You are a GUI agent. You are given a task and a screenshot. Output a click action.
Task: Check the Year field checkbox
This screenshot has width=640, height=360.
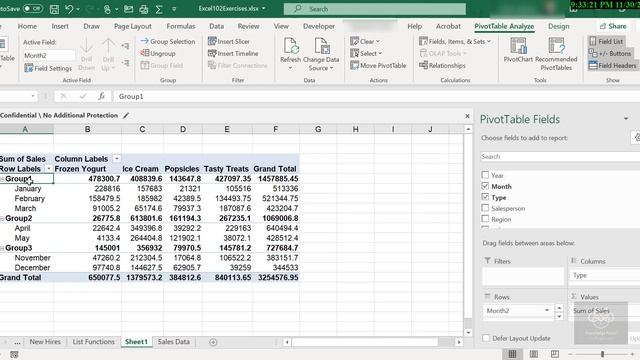pos(485,175)
